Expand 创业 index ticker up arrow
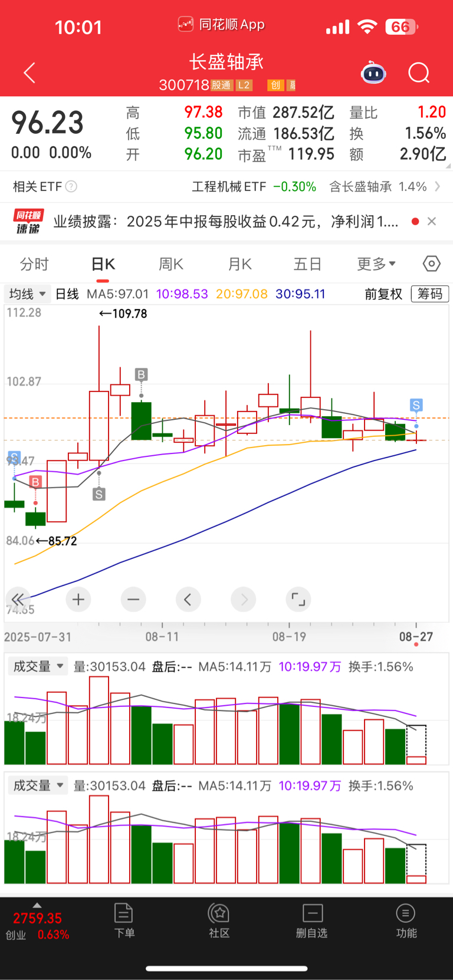The width and height of the screenshot is (453, 980). coord(37,905)
